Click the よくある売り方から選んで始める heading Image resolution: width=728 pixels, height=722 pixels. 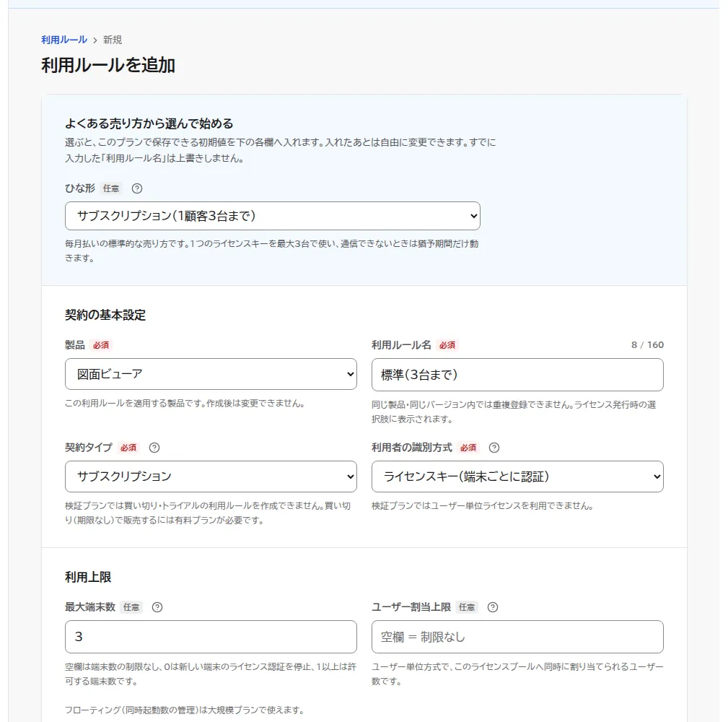click(149, 123)
